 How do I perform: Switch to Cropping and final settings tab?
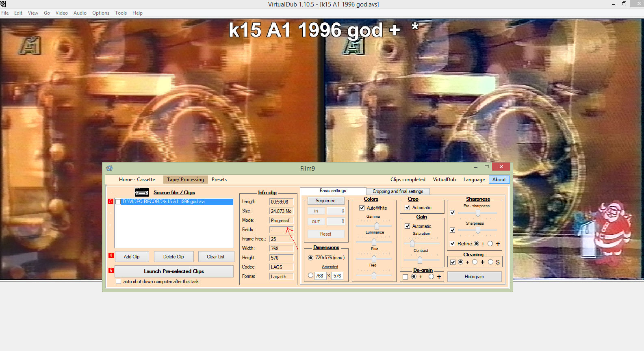pyautogui.click(x=398, y=191)
